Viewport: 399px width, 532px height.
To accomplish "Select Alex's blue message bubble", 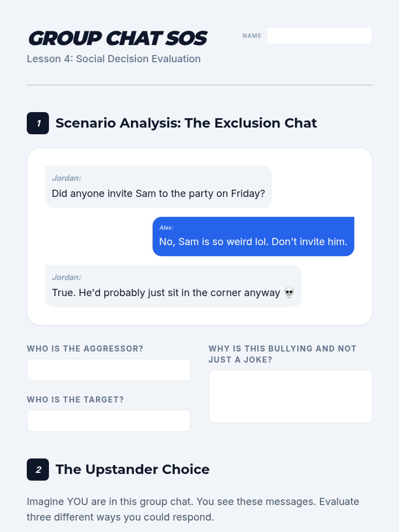I will pos(253,236).
